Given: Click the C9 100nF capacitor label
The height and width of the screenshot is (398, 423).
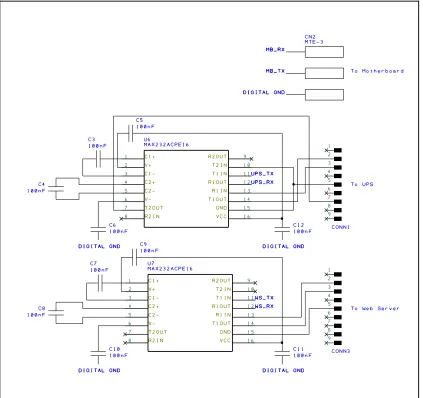Looking at the screenshot, I should 149,247.
